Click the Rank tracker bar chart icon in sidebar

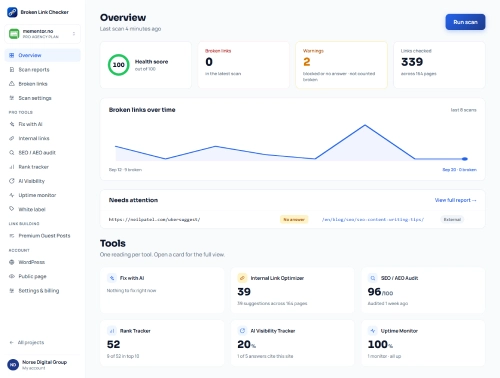[x=12, y=167]
